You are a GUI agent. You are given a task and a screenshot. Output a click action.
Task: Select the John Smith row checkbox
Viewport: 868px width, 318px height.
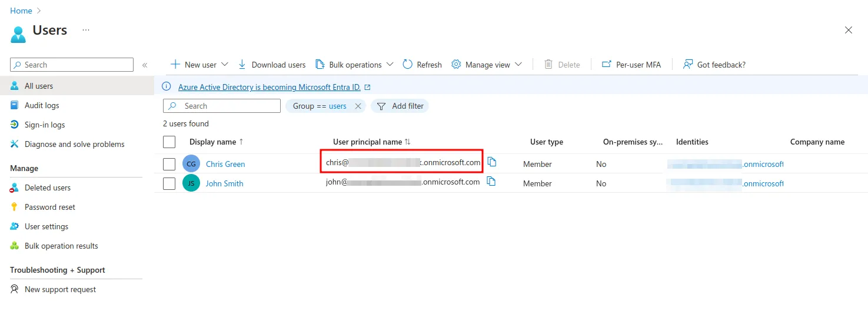tap(169, 183)
